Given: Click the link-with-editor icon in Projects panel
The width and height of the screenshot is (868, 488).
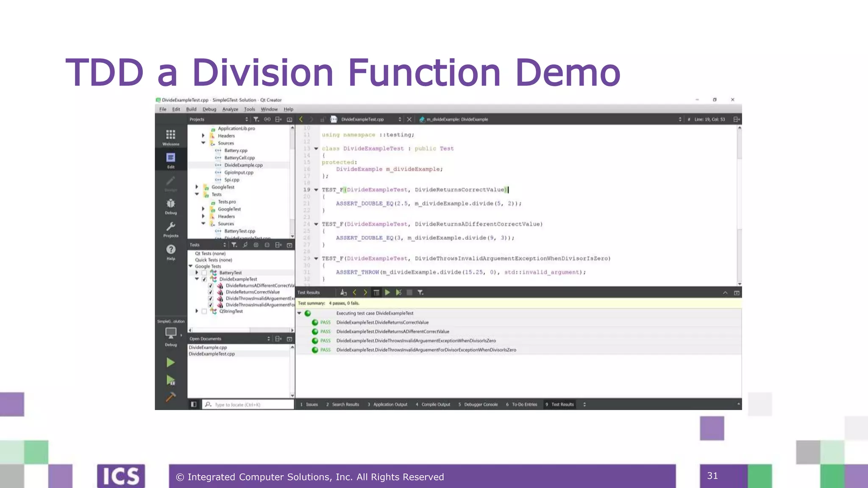Looking at the screenshot, I should pos(267,119).
